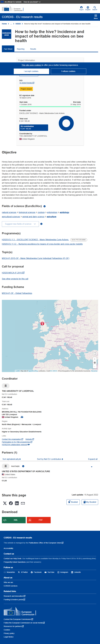Sort partners alphabetically
This screenshot has height=644, width=100.
coord(11,459)
